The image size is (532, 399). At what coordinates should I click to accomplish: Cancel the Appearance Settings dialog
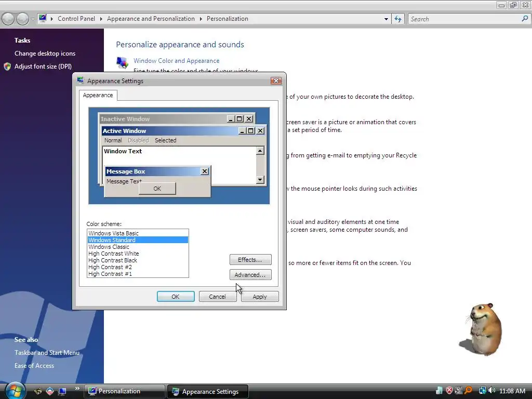tap(218, 297)
